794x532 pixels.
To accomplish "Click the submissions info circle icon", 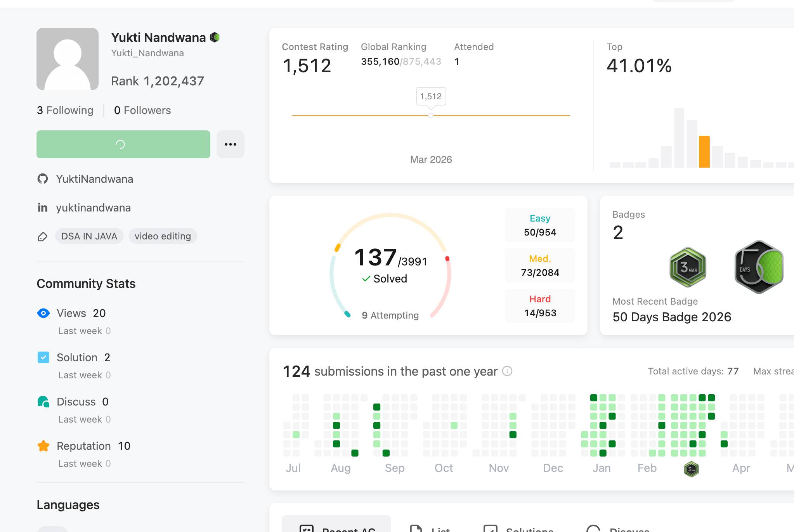I will pyautogui.click(x=507, y=371).
